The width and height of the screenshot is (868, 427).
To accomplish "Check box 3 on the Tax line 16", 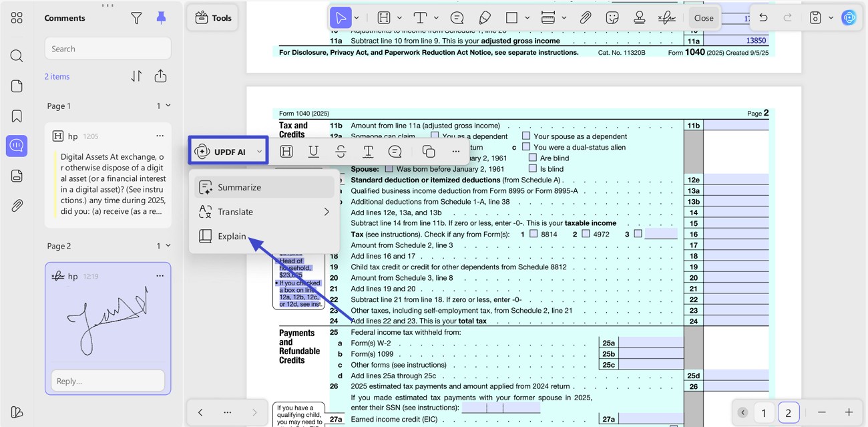I will tap(638, 234).
